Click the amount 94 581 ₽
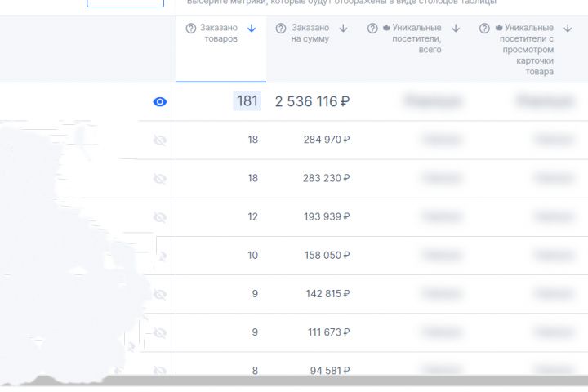 coord(330,371)
